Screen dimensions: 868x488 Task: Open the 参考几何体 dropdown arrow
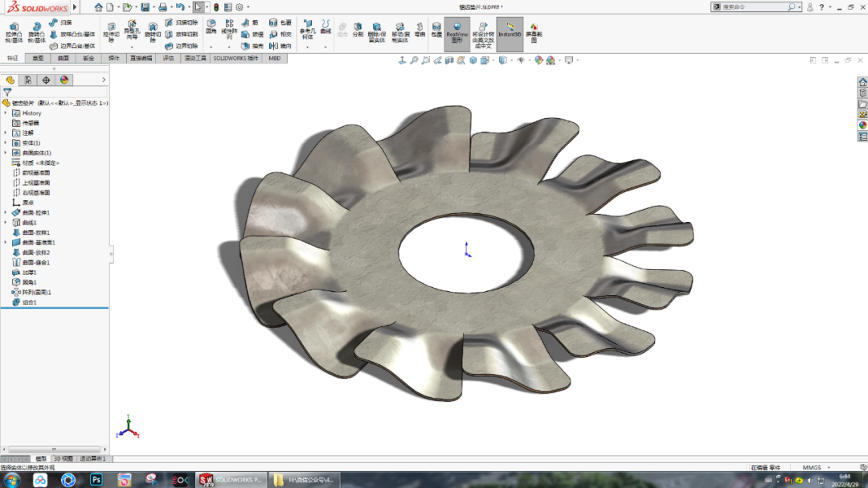point(308,47)
